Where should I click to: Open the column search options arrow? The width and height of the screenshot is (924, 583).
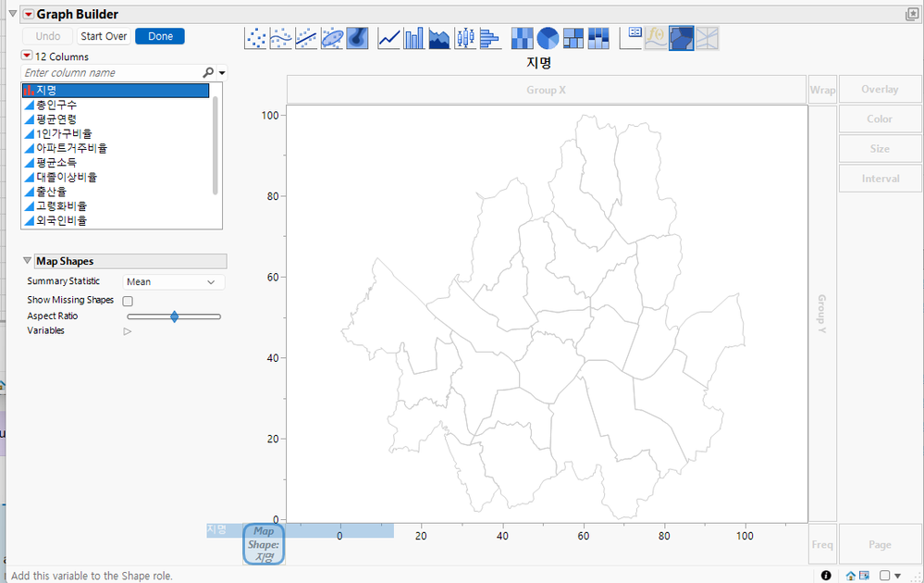coord(222,74)
